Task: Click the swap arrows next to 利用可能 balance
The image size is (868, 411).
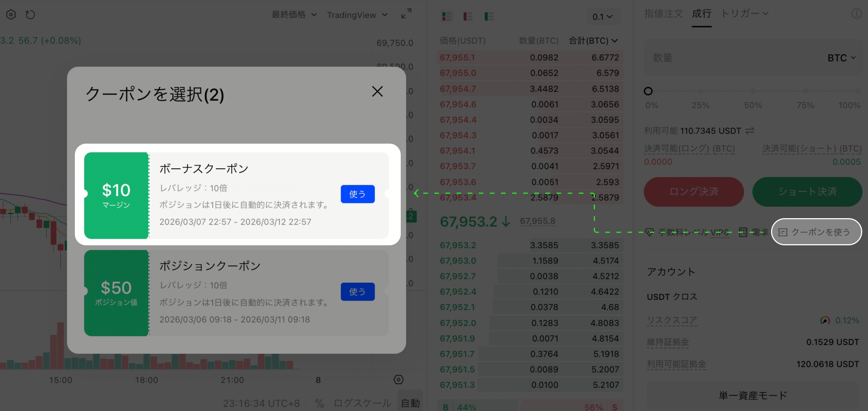Action: point(750,131)
